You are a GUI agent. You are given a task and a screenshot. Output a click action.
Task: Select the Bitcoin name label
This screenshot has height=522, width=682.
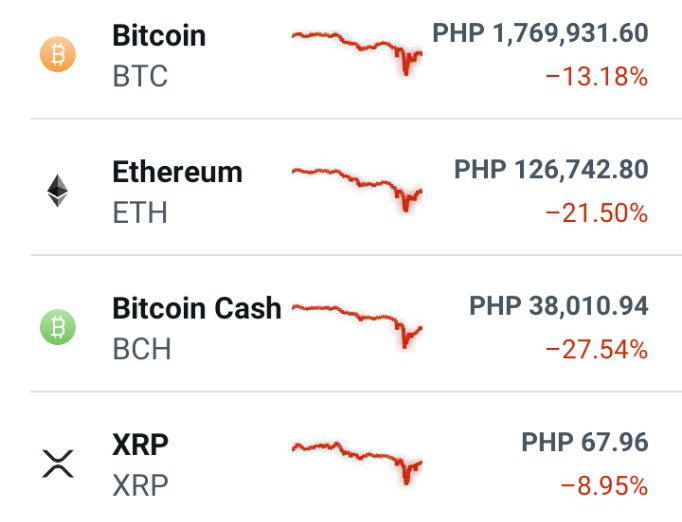159,35
